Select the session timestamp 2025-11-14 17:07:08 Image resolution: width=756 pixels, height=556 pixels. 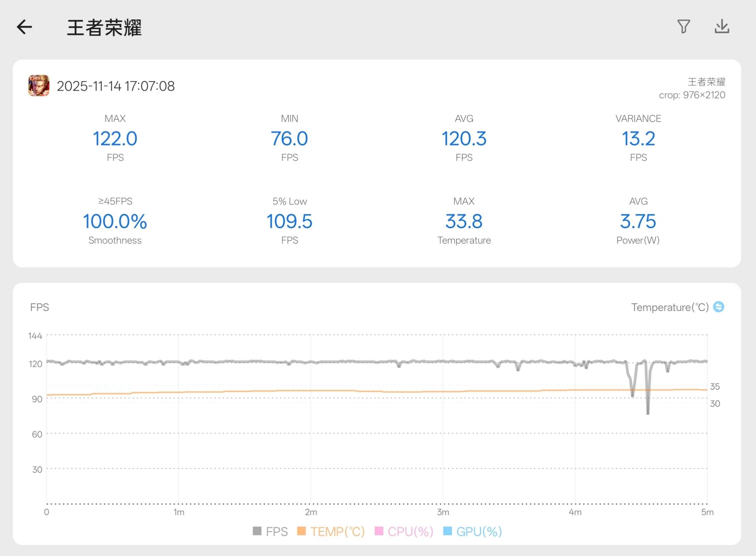(115, 86)
